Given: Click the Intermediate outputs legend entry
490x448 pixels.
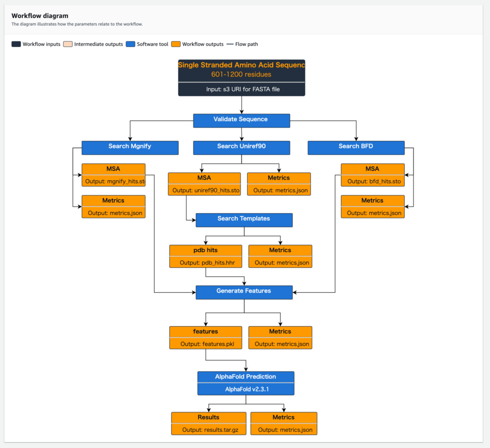Looking at the screenshot, I should (x=67, y=44).
